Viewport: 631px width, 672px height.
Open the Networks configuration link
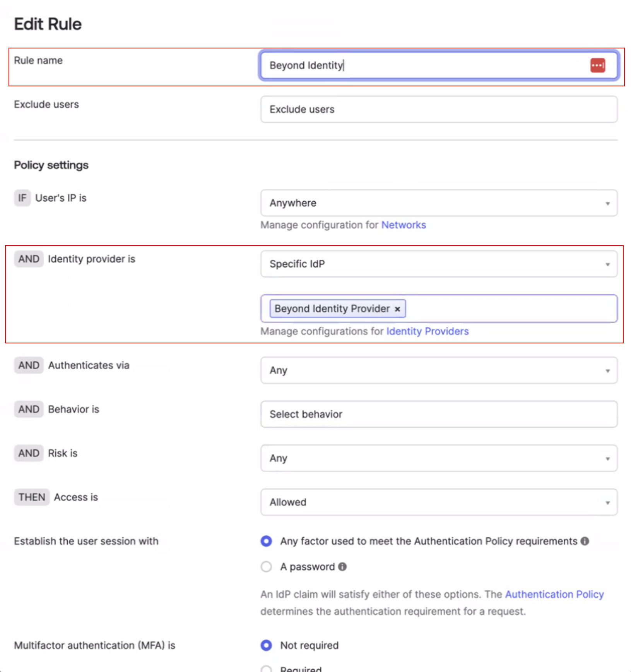click(404, 225)
